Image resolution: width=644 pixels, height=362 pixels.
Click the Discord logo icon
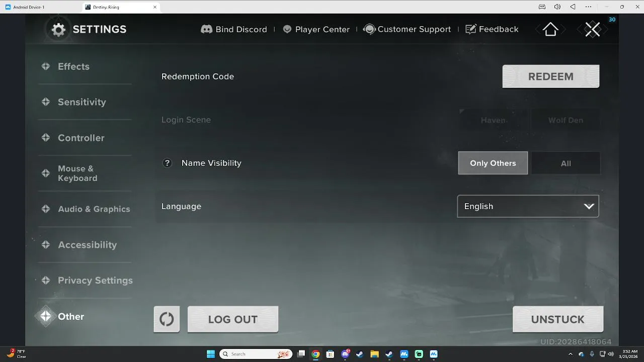(206, 29)
